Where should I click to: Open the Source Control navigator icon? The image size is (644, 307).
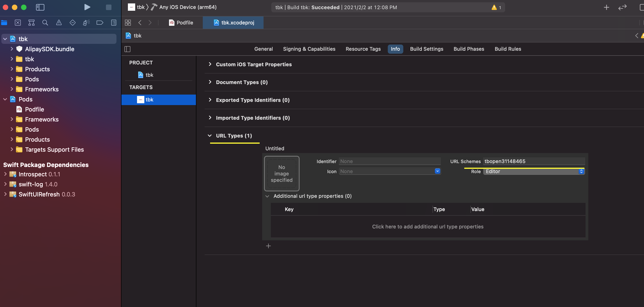coord(18,23)
